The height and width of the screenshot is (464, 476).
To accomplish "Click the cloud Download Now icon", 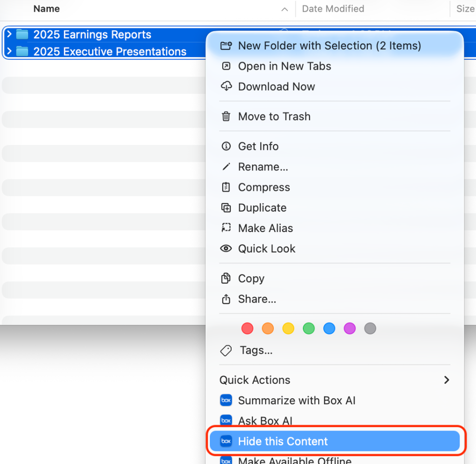I will tap(226, 86).
